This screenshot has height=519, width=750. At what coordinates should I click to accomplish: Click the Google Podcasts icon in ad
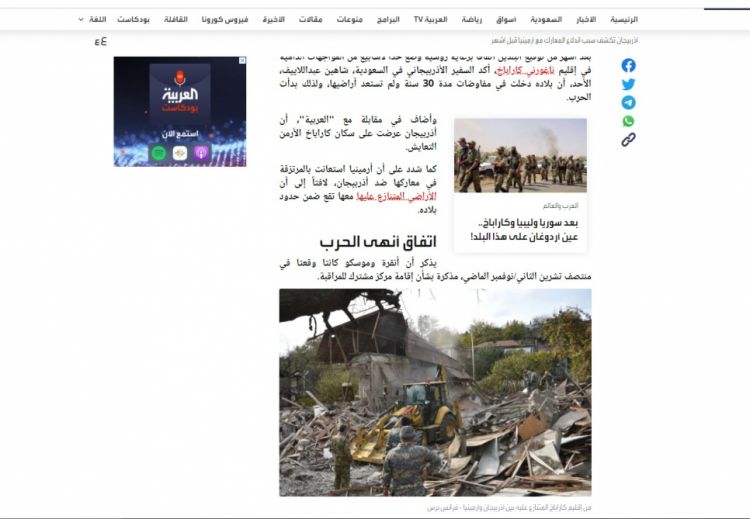coord(180,153)
